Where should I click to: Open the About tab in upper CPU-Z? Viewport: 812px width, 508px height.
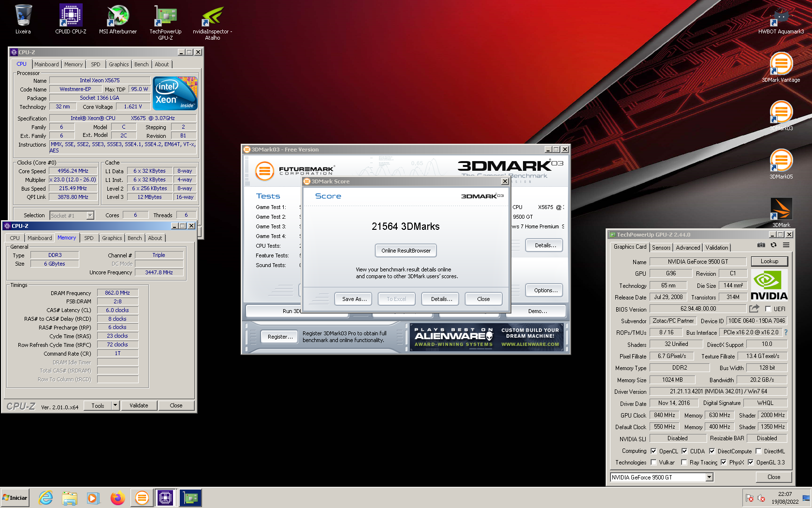162,64
